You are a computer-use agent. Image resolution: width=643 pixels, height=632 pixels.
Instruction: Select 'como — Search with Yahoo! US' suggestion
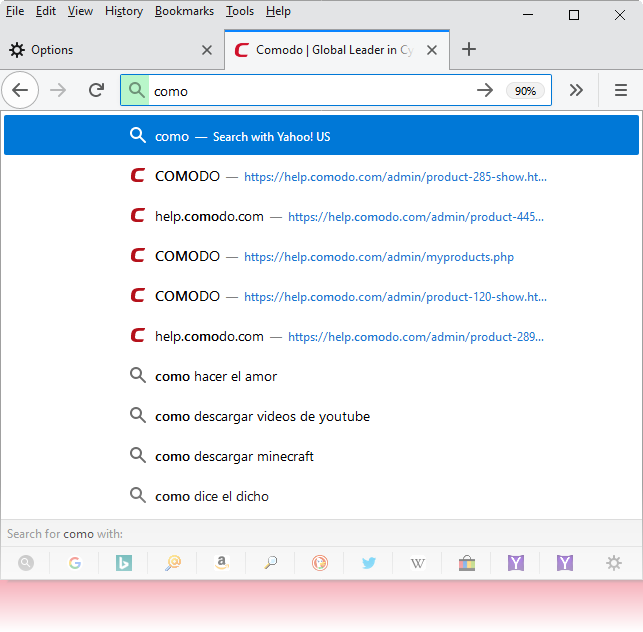[322, 135]
